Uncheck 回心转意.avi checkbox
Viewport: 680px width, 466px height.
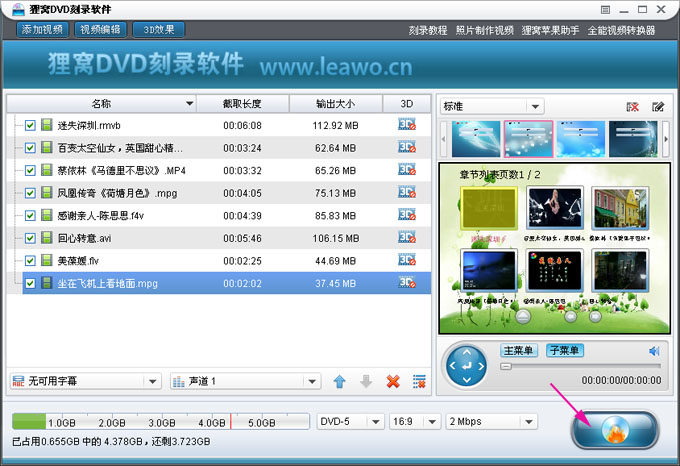(30, 238)
